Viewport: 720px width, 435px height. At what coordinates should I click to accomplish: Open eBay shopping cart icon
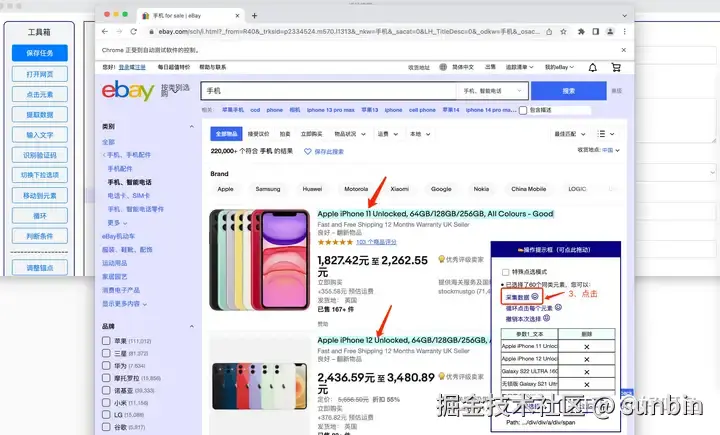[x=616, y=68]
